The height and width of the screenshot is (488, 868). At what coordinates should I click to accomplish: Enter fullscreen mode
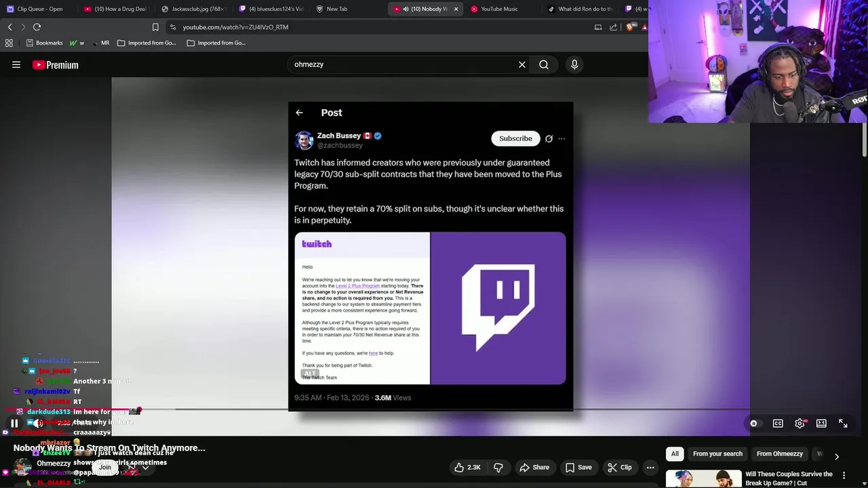point(843,424)
